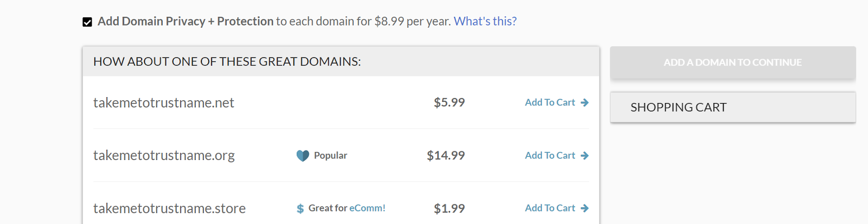Follow the eComm! link
This screenshot has width=868, height=224.
click(x=367, y=208)
